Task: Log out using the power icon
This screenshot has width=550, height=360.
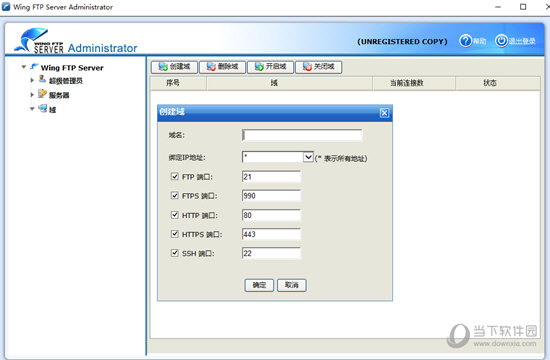Action: point(502,41)
